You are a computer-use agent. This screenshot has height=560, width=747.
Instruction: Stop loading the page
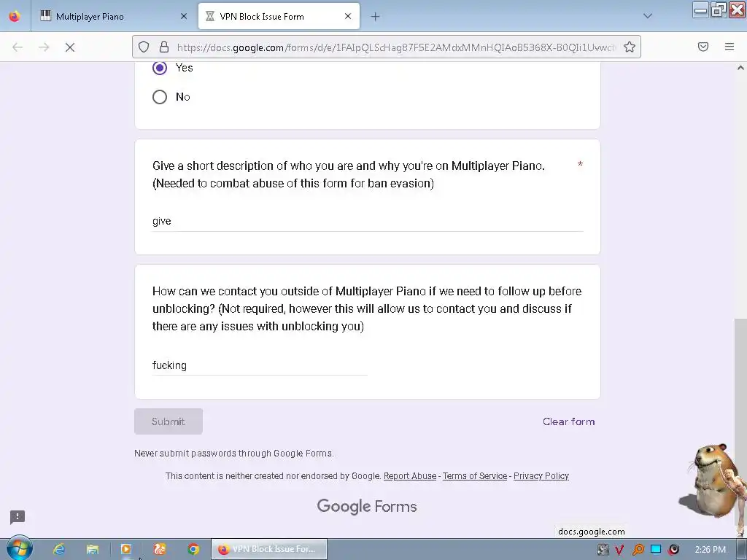click(70, 47)
